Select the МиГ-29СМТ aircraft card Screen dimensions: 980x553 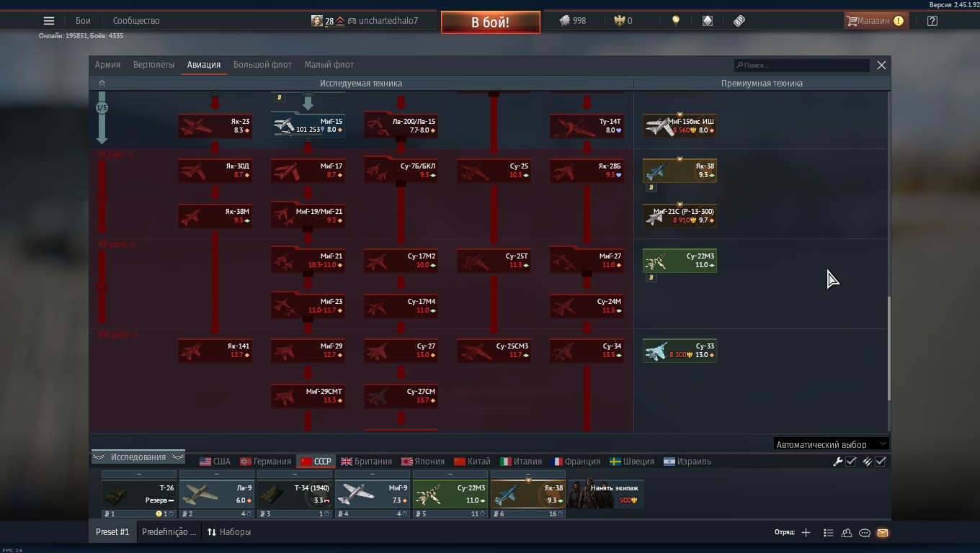(308, 395)
